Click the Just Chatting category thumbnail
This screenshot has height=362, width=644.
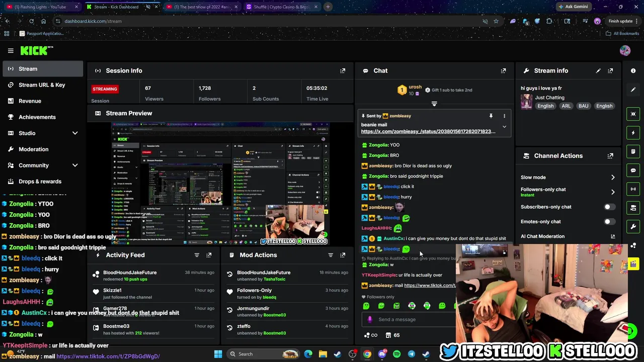click(526, 102)
